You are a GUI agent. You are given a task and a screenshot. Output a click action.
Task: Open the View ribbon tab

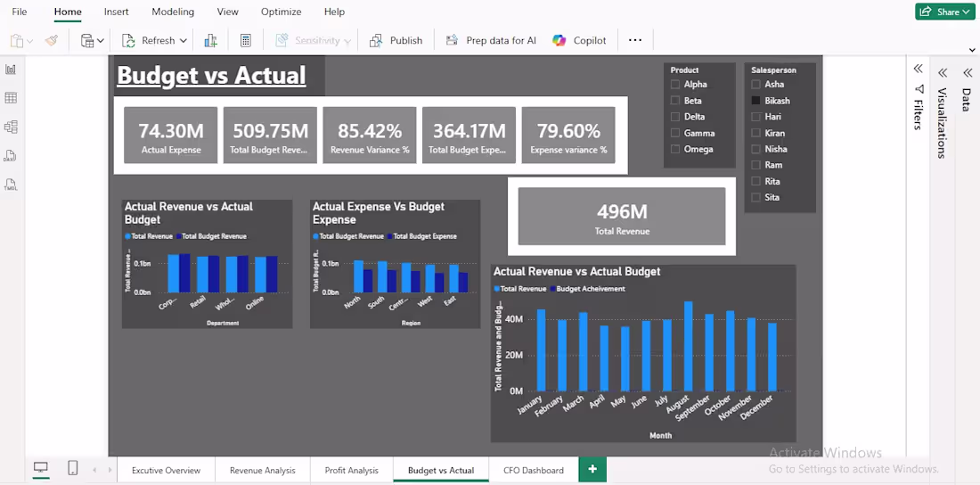coord(227,12)
